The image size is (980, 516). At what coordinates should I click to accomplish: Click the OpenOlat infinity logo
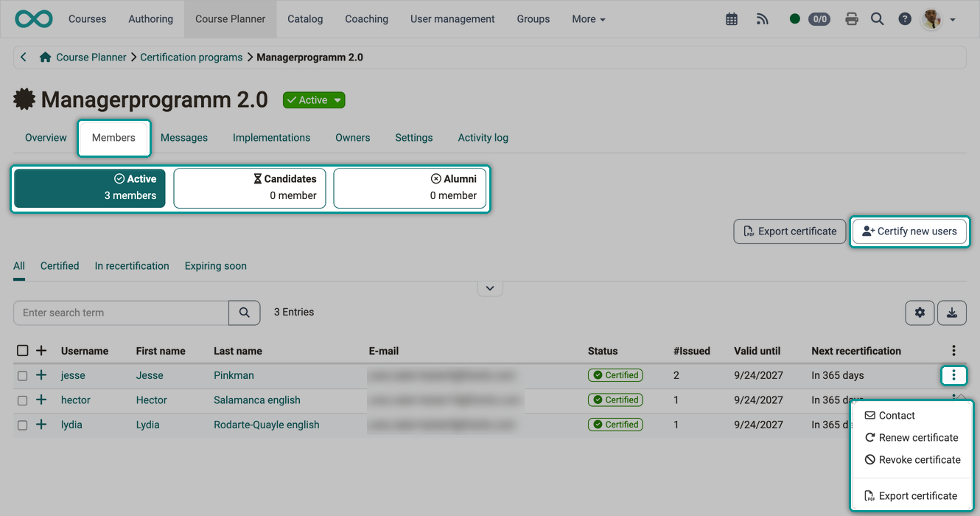pyautogui.click(x=33, y=18)
